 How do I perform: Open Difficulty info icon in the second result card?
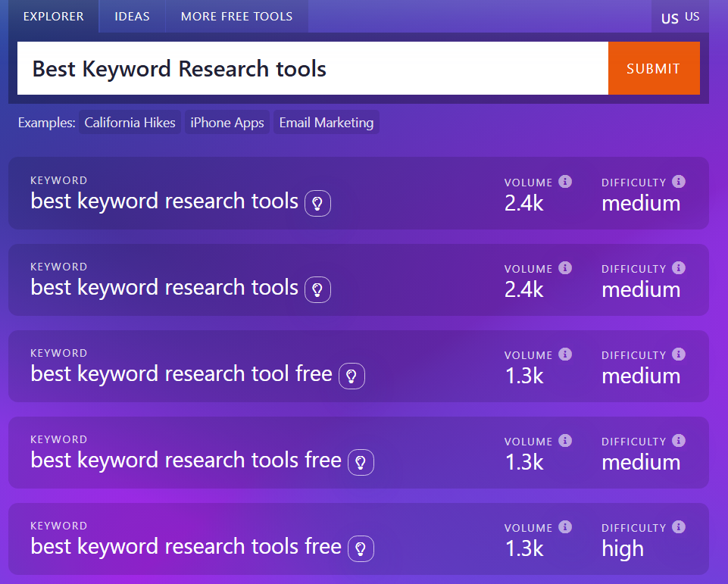pyautogui.click(x=679, y=268)
